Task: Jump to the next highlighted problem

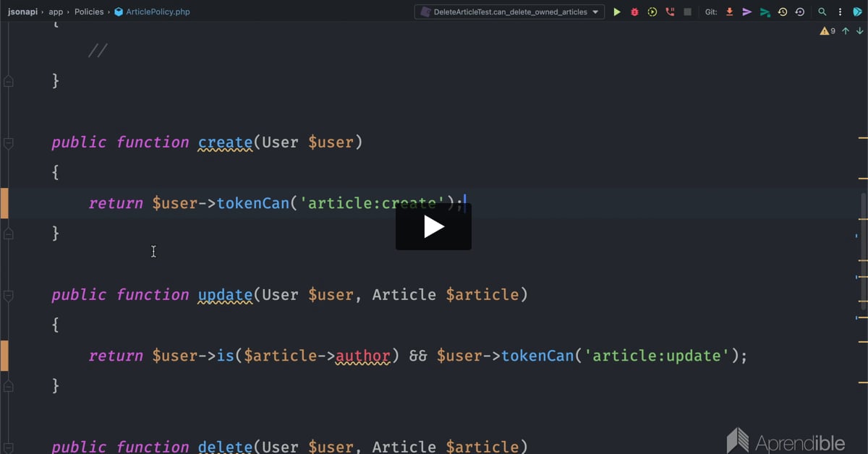Action: pyautogui.click(x=859, y=31)
